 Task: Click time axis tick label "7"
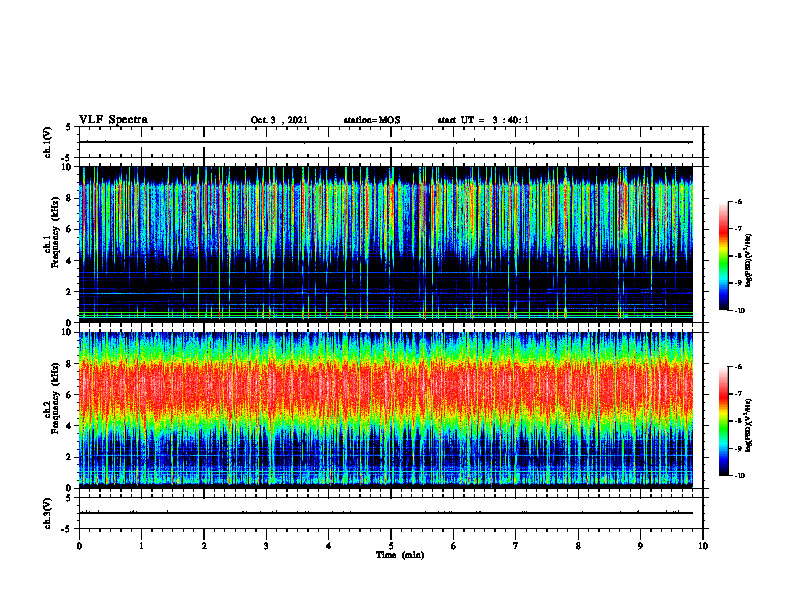516,546
